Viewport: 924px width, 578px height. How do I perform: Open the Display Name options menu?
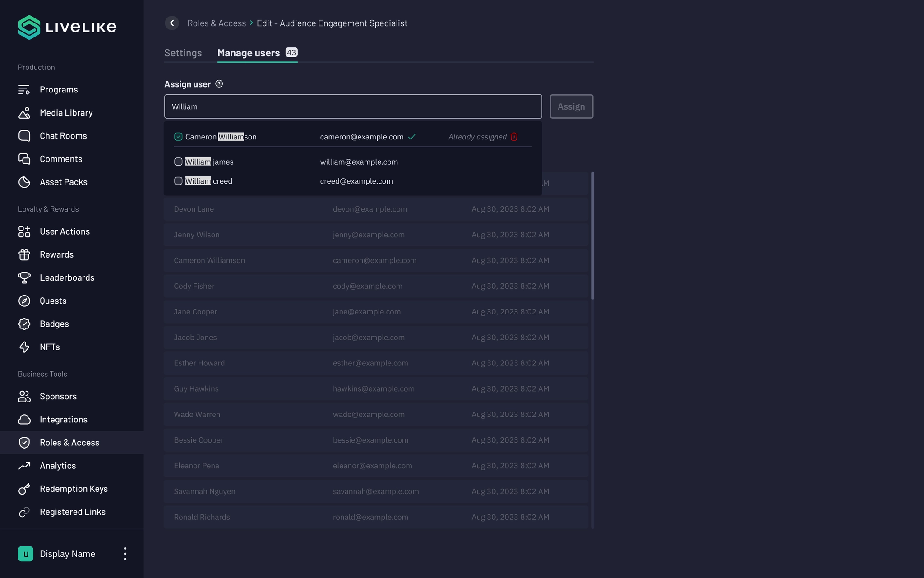coord(125,554)
